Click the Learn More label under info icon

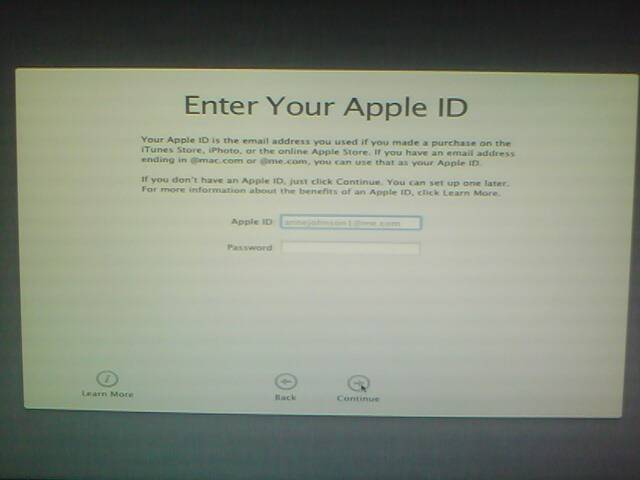tap(107, 395)
